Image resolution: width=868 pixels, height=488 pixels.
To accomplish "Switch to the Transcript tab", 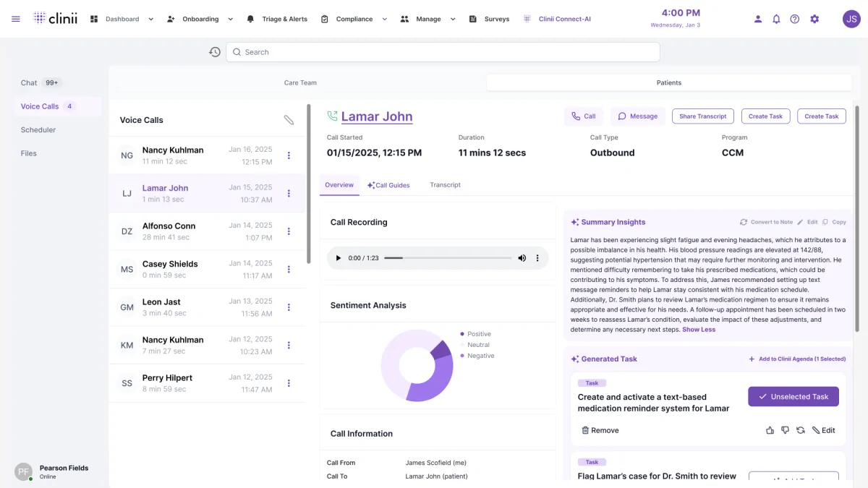I will pos(444,184).
